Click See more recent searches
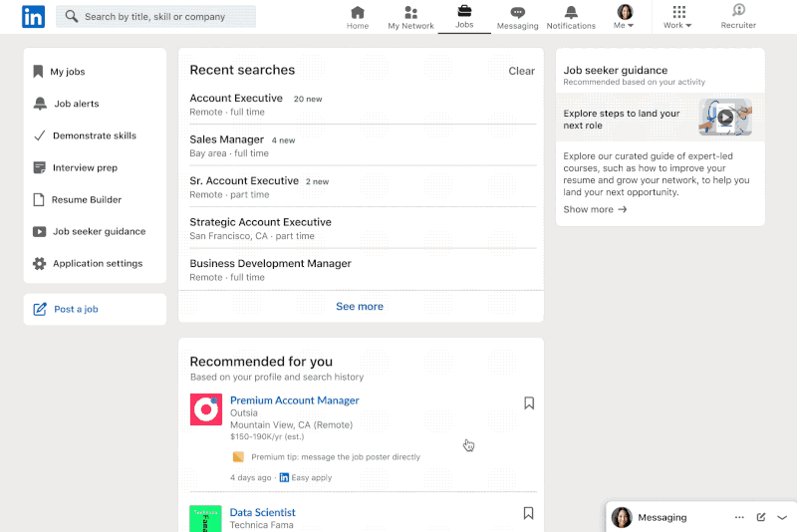 click(360, 307)
